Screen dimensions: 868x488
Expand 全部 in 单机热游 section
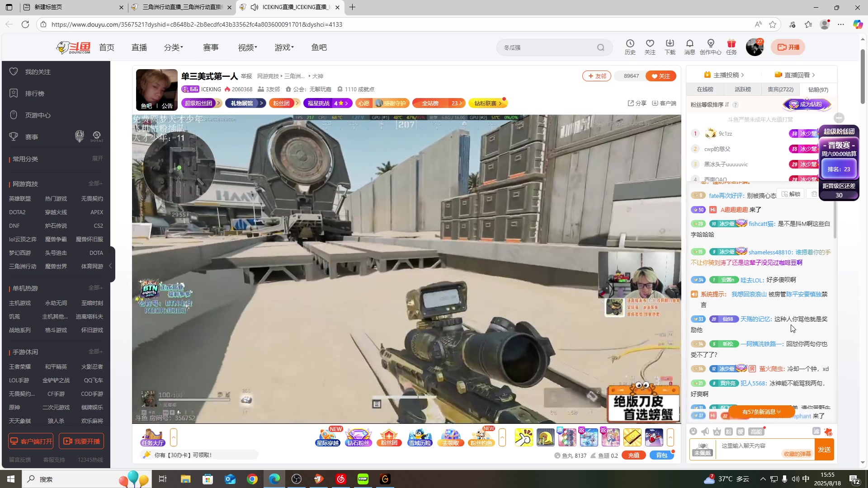pos(95,288)
